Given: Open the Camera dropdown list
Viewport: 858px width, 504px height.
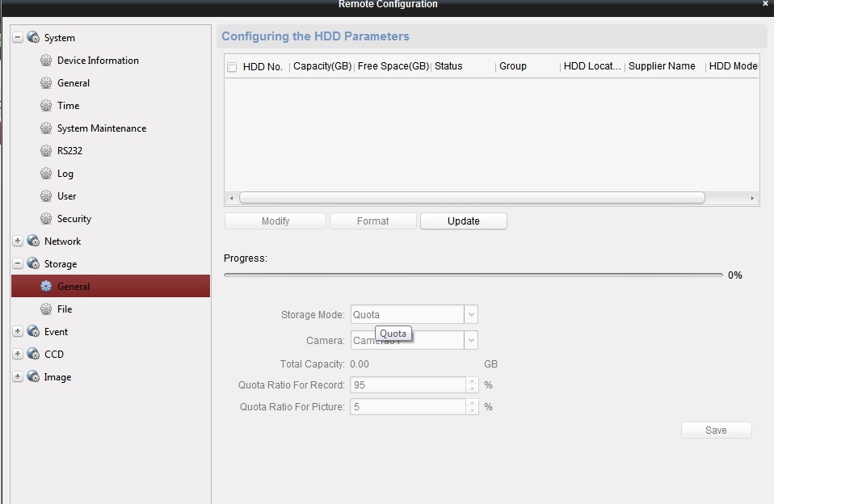Looking at the screenshot, I should (471, 341).
